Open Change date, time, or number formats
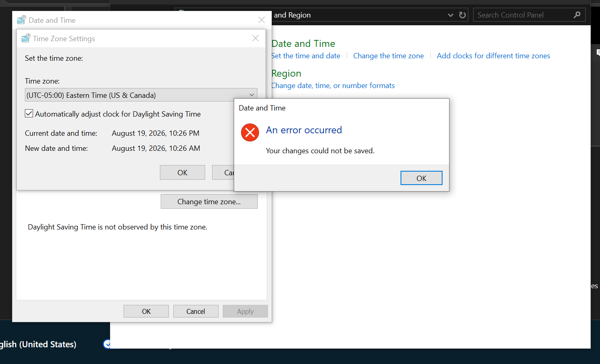The height and width of the screenshot is (364, 600). click(333, 86)
